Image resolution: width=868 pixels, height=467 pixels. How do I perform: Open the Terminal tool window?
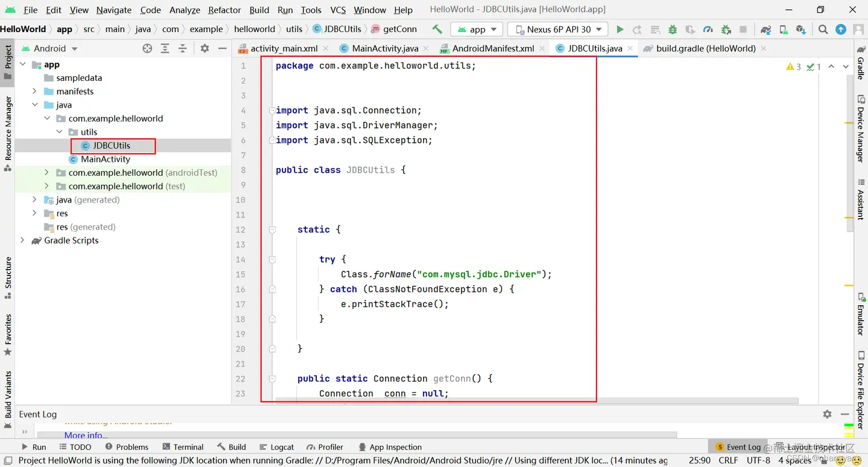(183, 447)
